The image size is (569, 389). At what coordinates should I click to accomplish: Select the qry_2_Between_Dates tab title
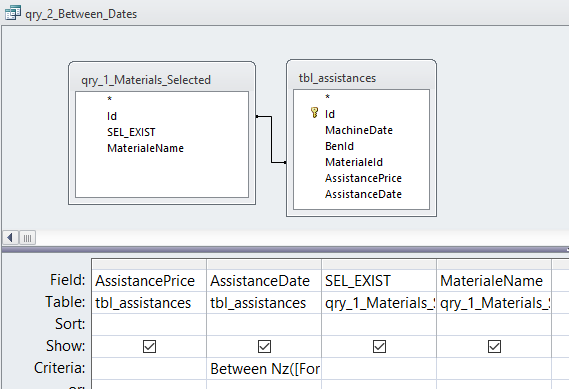(x=81, y=14)
